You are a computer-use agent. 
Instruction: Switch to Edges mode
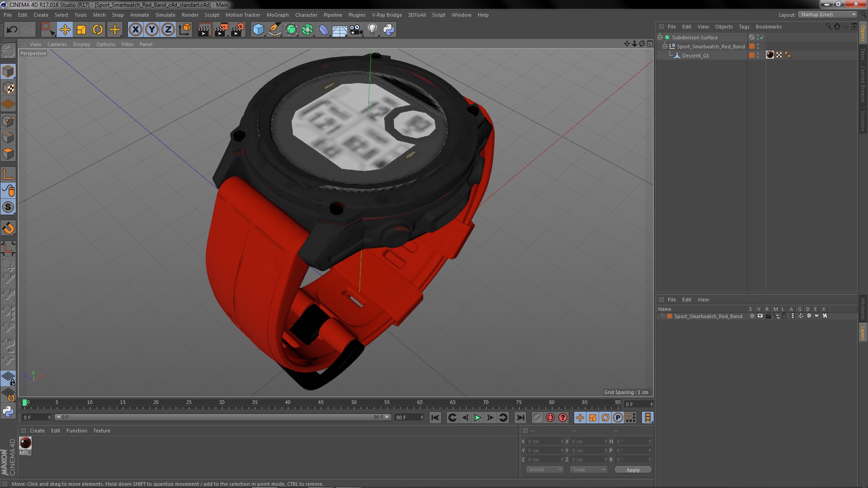pos(8,137)
